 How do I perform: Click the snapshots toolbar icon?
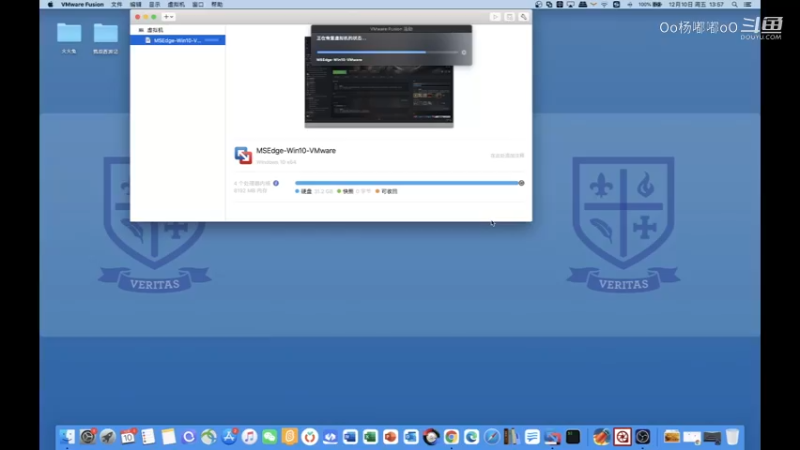pyautogui.click(x=509, y=17)
